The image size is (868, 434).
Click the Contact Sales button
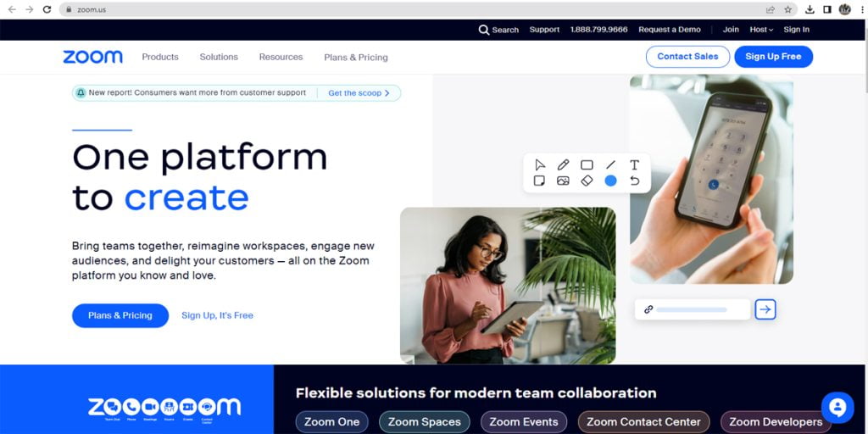(687, 57)
